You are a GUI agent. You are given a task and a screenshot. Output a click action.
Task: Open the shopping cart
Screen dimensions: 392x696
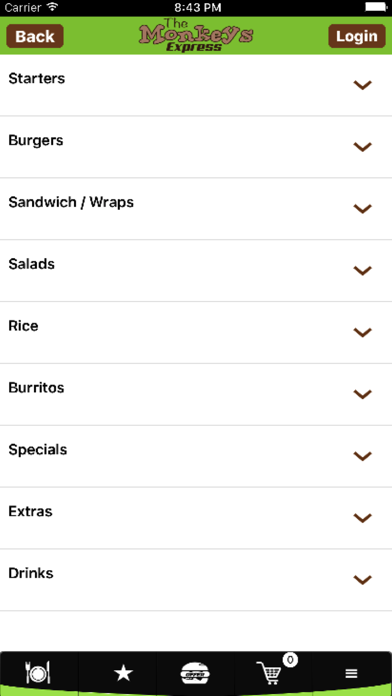coord(269,673)
